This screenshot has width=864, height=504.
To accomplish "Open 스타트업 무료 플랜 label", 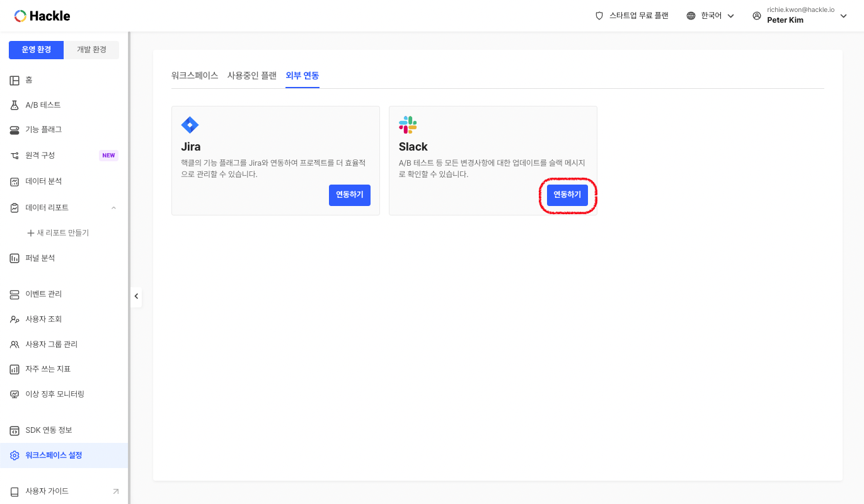I will (x=639, y=16).
